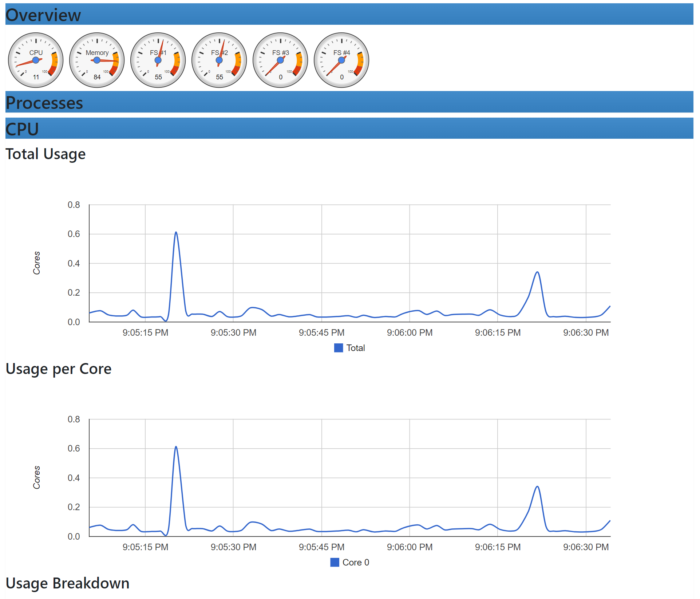
Task: Select the FS #2 gauge
Action: coord(219,59)
